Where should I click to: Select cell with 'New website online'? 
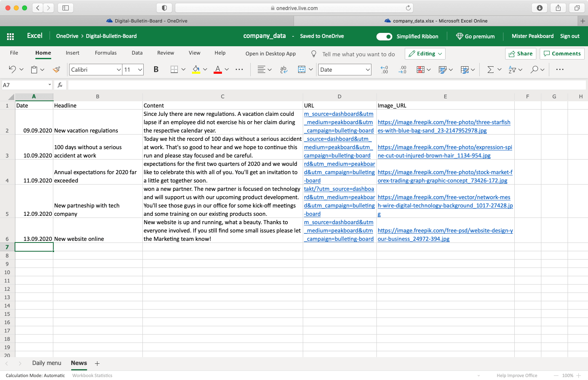coord(98,230)
